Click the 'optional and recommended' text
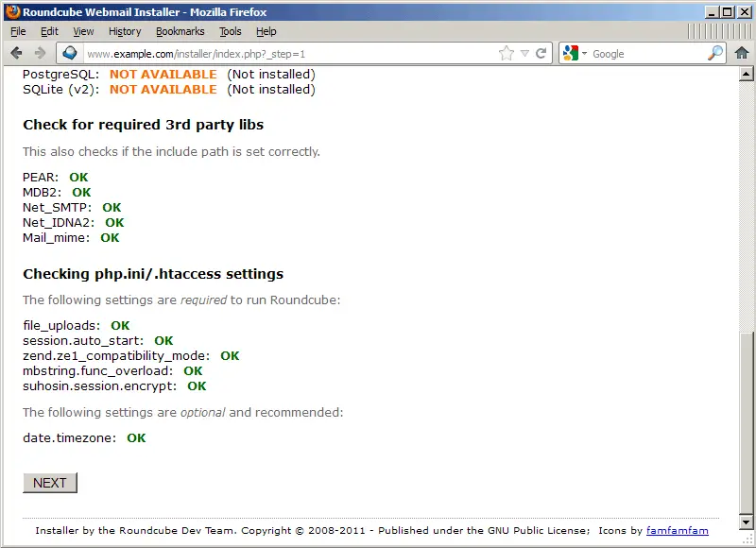 [x=182, y=413]
